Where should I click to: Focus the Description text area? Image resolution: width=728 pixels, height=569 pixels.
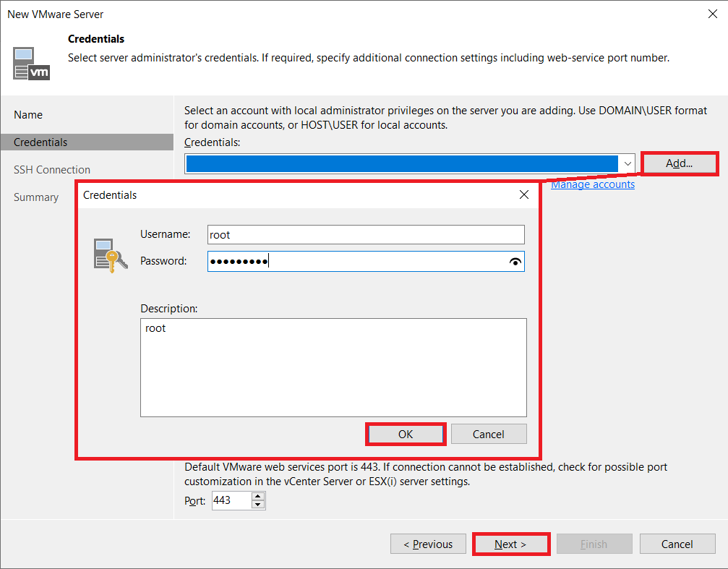point(333,367)
